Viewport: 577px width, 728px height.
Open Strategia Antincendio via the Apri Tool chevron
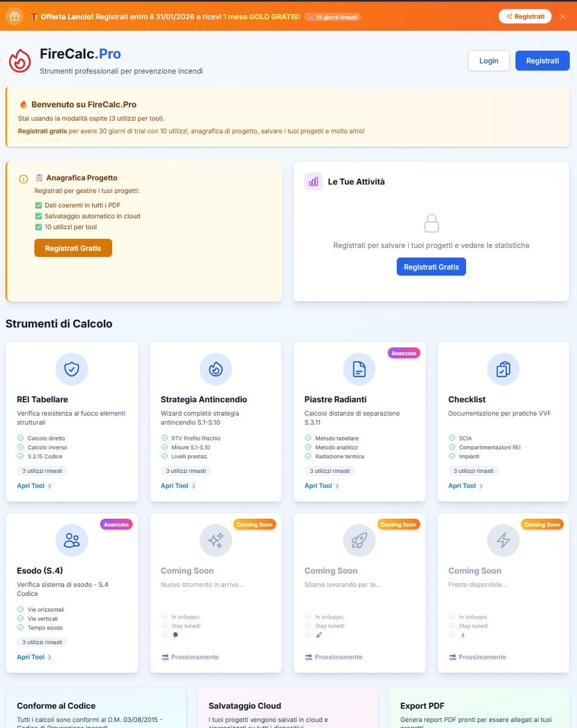point(194,486)
